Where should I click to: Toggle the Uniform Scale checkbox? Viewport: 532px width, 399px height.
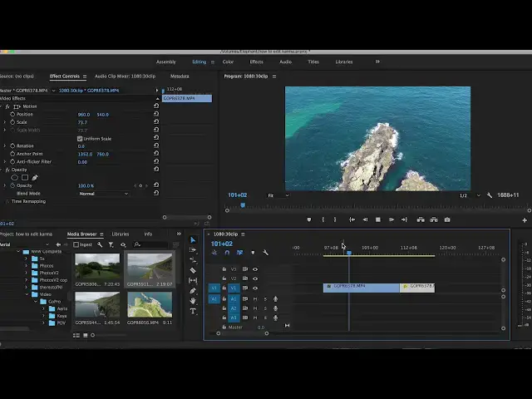coord(80,138)
